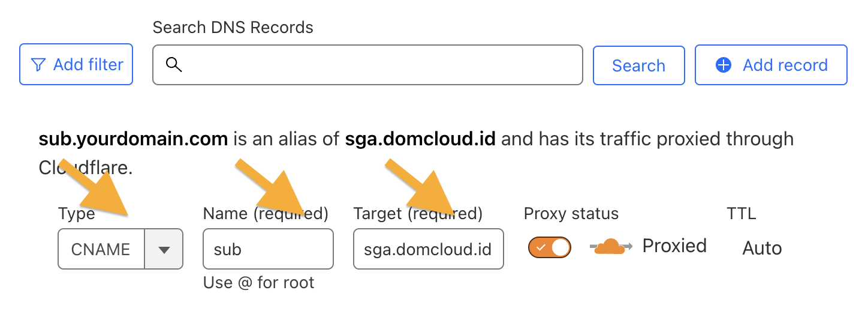This screenshot has height=311, width=868.
Task: Open the CNAME record Type dropdown
Action: click(101, 249)
